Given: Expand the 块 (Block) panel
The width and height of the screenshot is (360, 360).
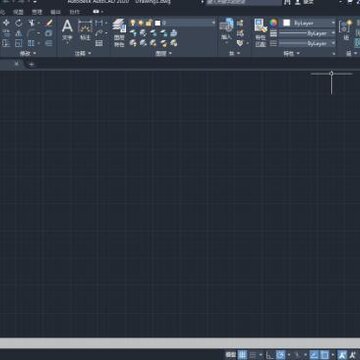Looking at the screenshot, I should click(x=234, y=53).
